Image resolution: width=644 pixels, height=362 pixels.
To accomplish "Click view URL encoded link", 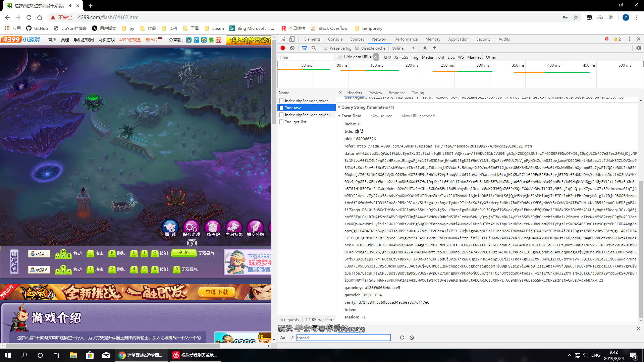I will point(418,116).
